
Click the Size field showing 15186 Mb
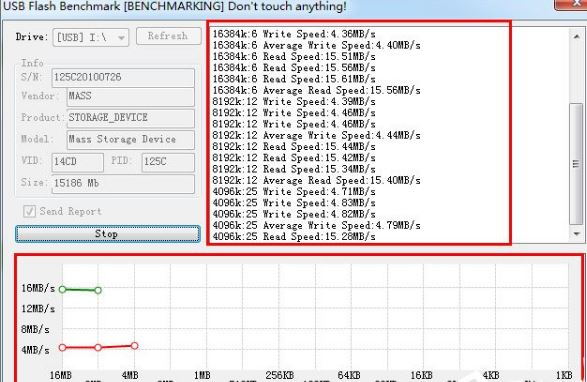pos(123,184)
